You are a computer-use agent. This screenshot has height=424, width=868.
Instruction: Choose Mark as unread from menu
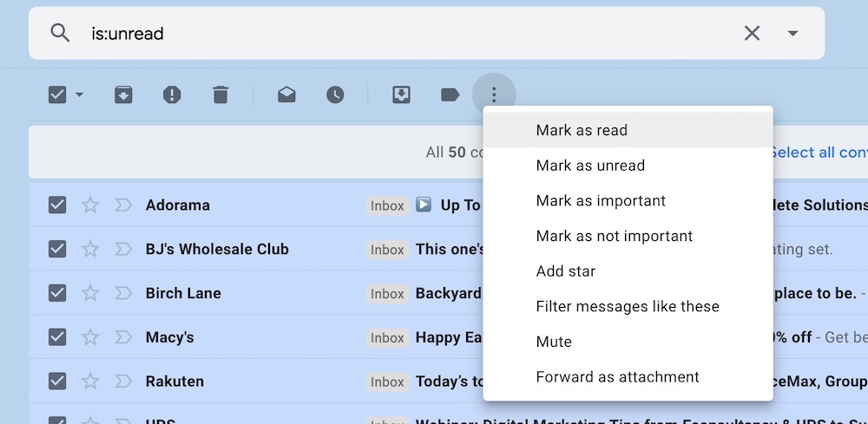coord(628,166)
